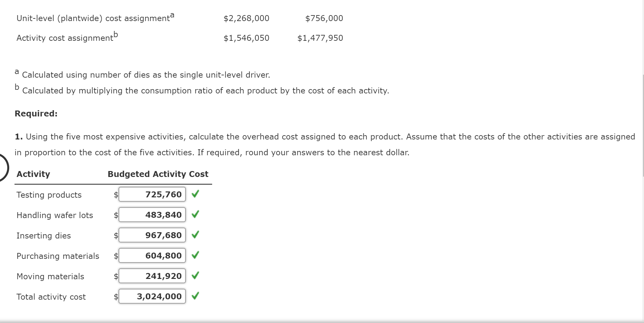Click the Moving materials amount field

tap(152, 276)
